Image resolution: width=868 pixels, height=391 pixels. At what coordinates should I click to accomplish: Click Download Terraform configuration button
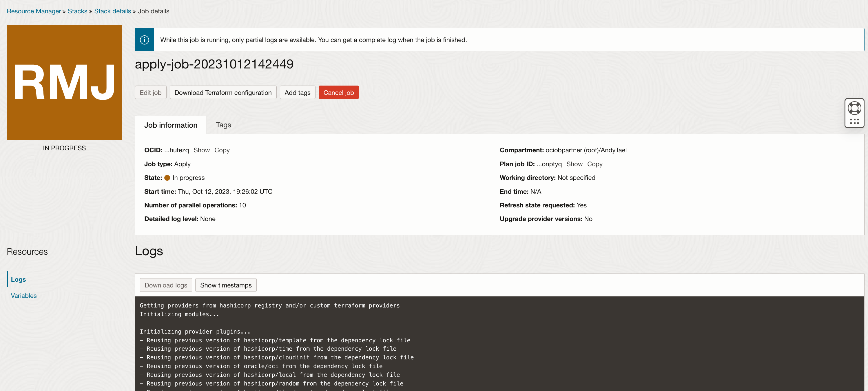click(223, 93)
